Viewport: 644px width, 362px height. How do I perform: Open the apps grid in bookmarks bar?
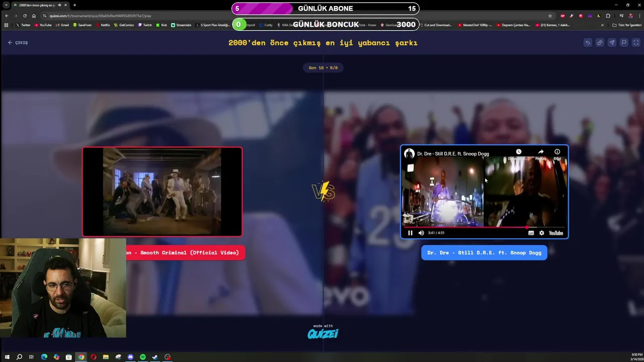(x=6, y=25)
